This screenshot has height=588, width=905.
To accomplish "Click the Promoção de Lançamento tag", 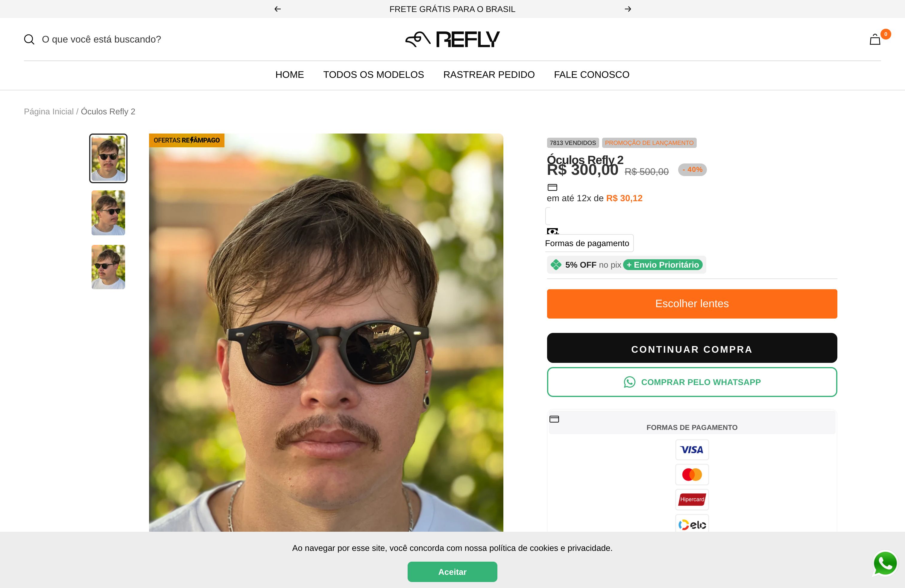I will (649, 143).
